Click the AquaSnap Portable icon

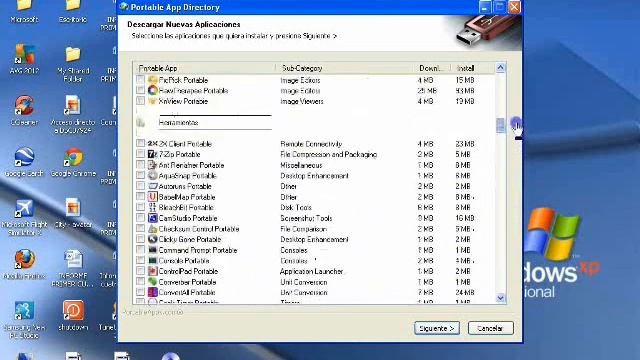coord(153,176)
